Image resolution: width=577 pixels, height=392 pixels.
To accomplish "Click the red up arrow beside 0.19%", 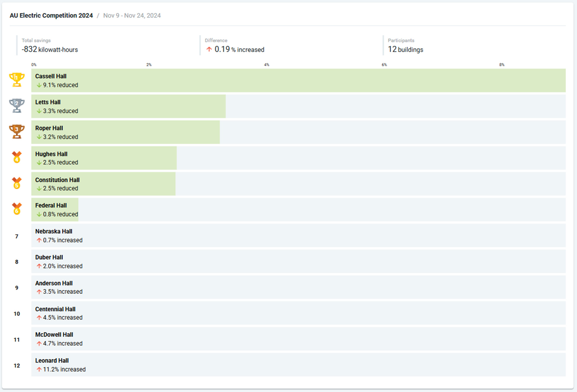I will (209, 49).
